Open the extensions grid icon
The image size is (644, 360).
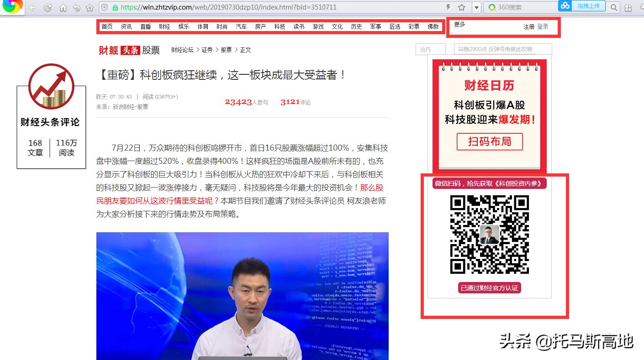(x=628, y=7)
